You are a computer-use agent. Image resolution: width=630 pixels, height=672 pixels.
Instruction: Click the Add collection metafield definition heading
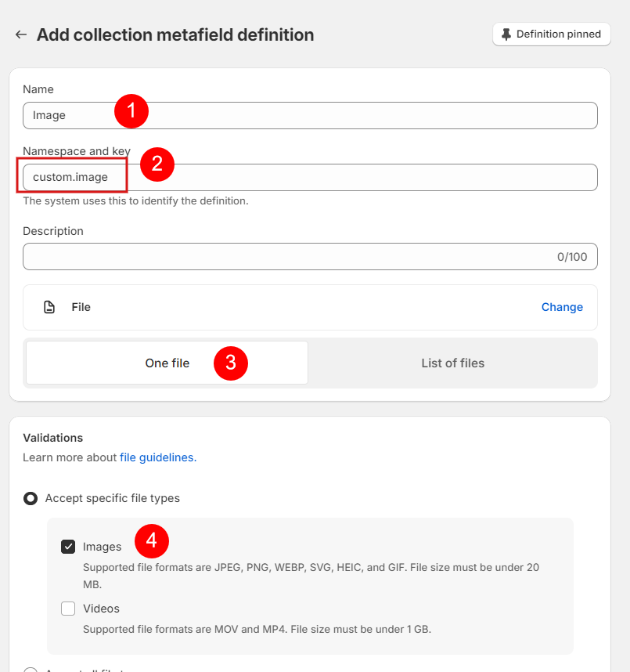[x=175, y=35]
